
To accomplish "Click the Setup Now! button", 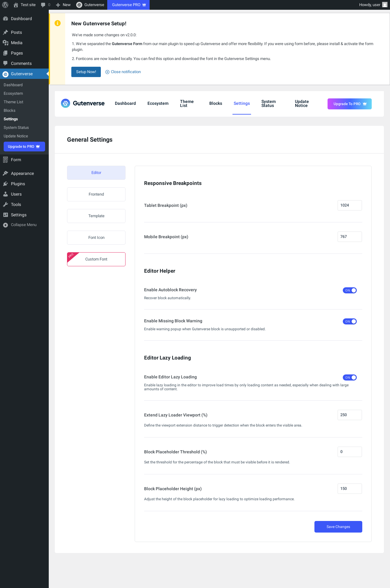I will (x=86, y=72).
